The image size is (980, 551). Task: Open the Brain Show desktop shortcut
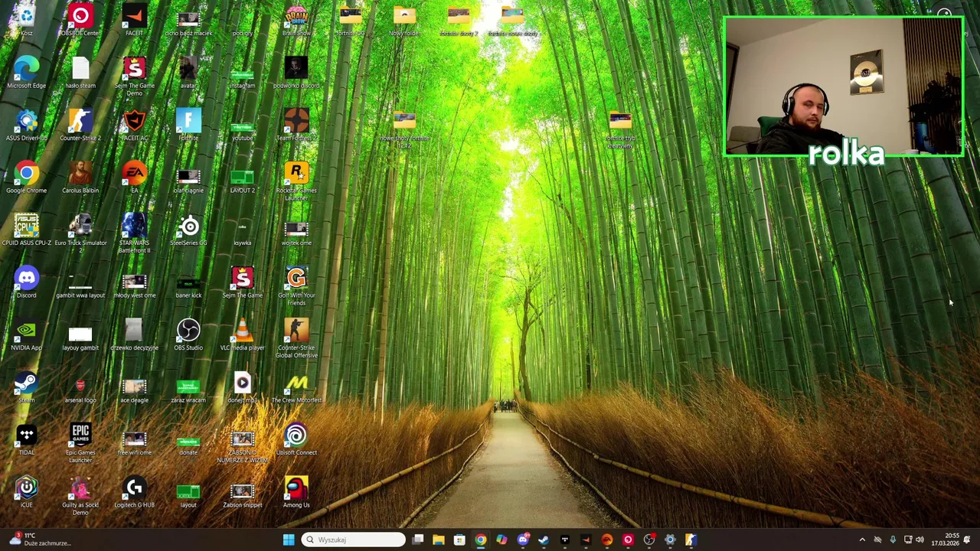[x=296, y=21]
